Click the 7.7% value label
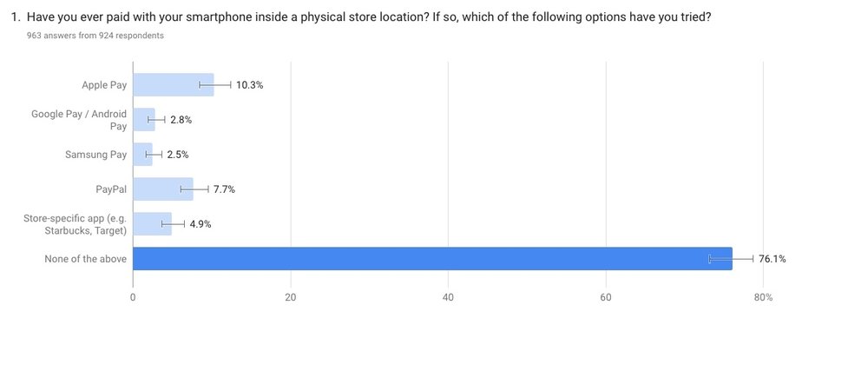Viewport: 868px width, 371px height. tap(224, 189)
